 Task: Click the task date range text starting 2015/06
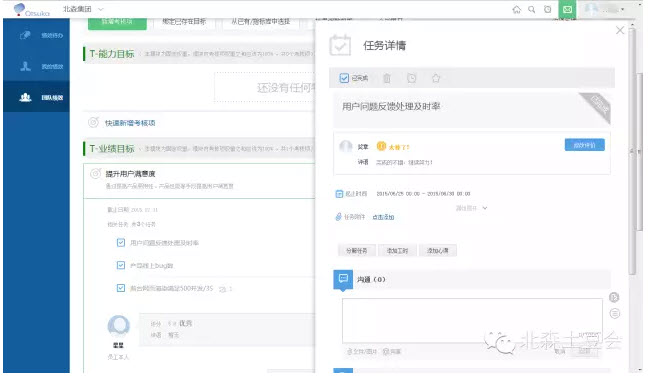[423, 194]
